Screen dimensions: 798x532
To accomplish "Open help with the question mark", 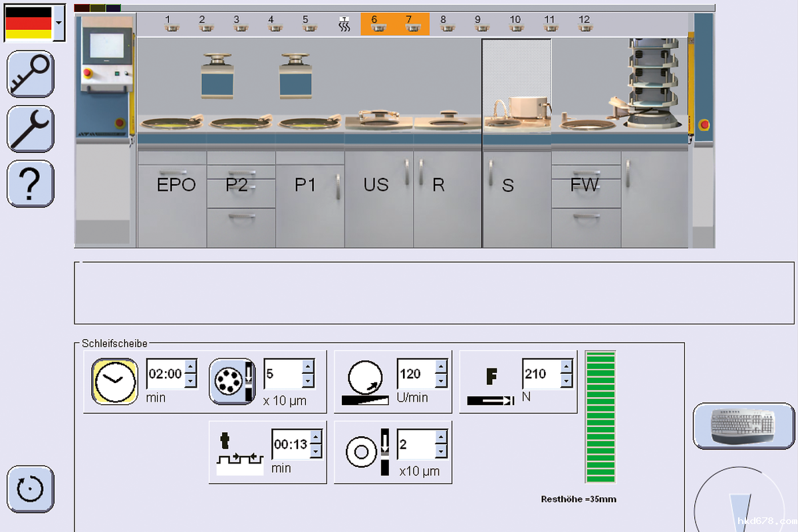I will tap(31, 184).
